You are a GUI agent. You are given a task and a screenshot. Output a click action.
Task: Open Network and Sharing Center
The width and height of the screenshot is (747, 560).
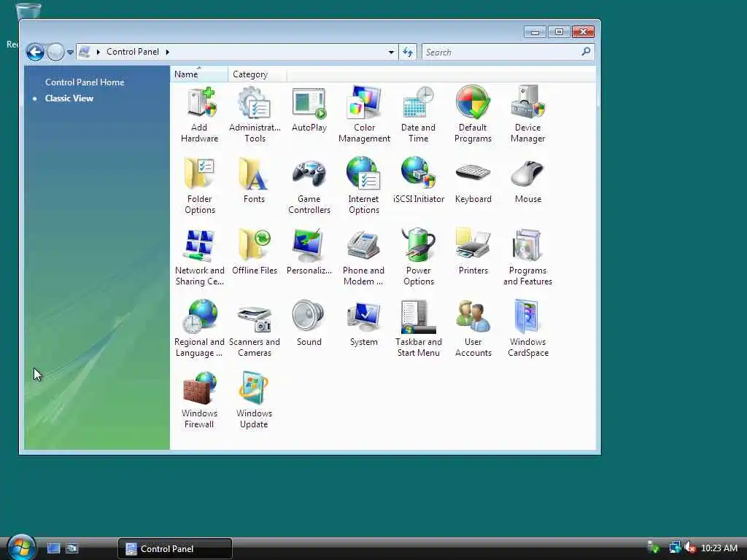coord(200,257)
